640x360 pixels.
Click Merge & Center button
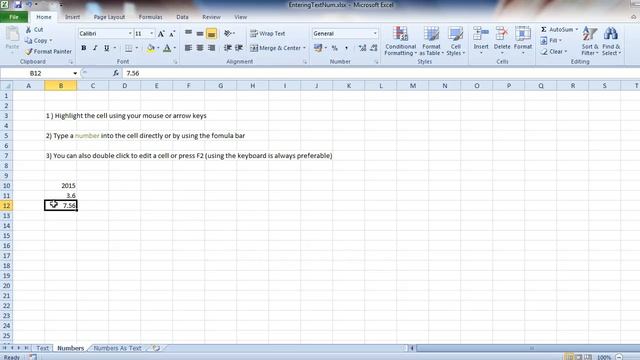[276, 48]
